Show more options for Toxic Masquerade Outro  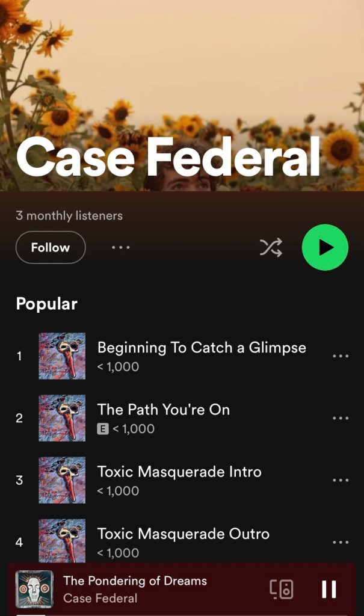(x=341, y=542)
